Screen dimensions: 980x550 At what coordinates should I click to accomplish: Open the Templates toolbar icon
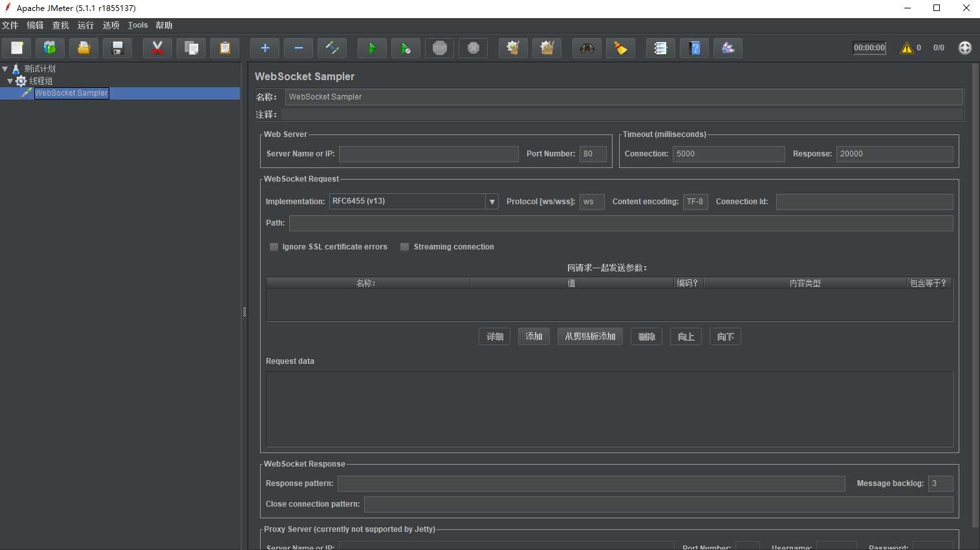[50, 48]
